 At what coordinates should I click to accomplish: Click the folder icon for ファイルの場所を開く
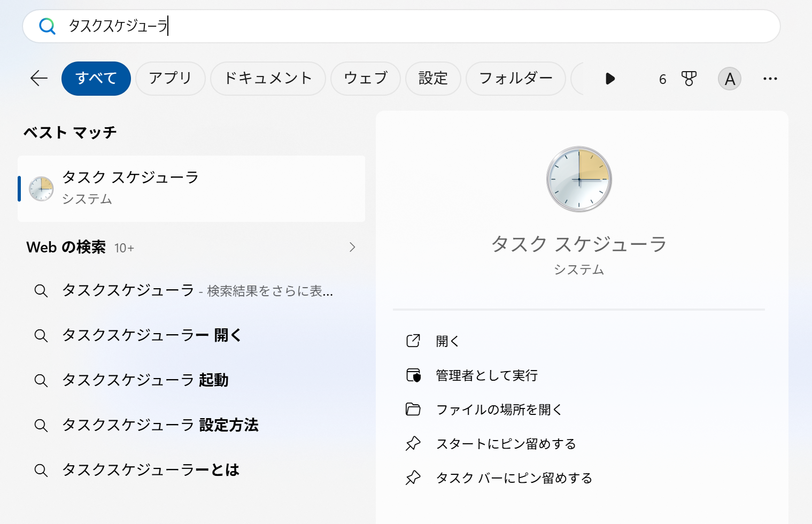(413, 410)
